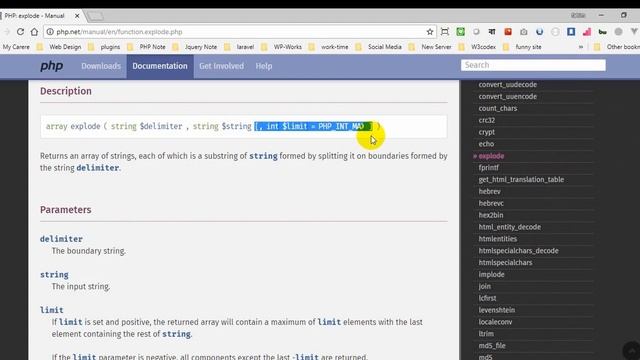Image resolution: width=640 pixels, height=360 pixels.
Task: Open the localeconv function page
Action: 495,322
